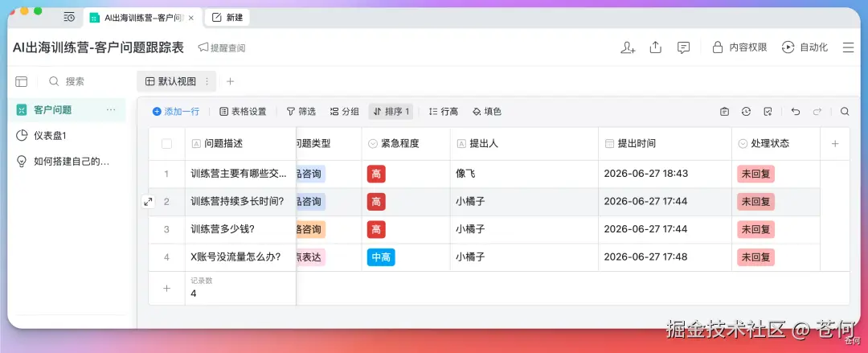Click the clipboard icon in toolbar
868x353 pixels.
725,112
